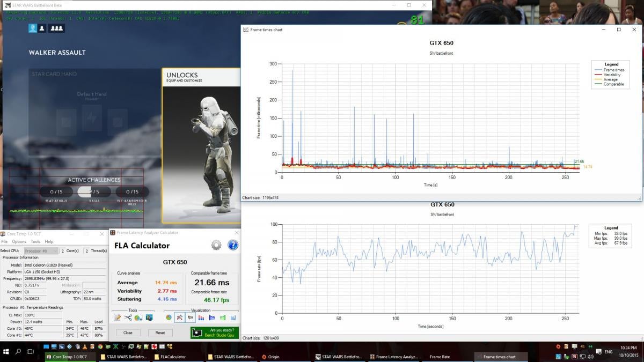The image size is (644, 362).
Task: Click the 21.66 ms comparable frame time
Action: pyautogui.click(x=211, y=282)
